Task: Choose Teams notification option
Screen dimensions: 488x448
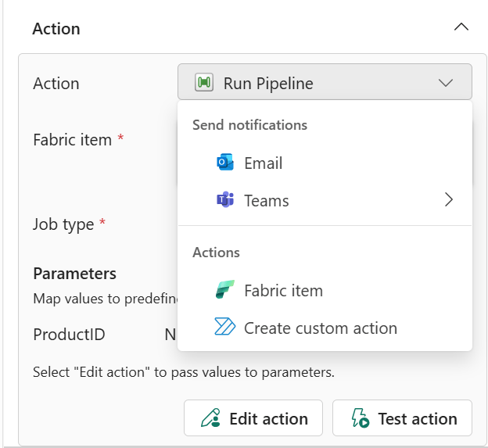Action: pyautogui.click(x=266, y=200)
